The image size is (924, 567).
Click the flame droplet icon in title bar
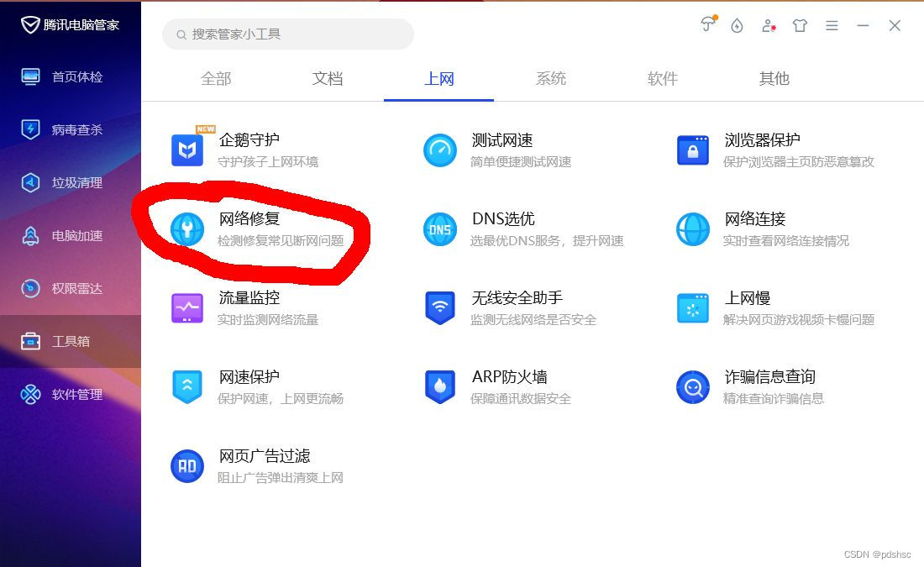tap(738, 25)
